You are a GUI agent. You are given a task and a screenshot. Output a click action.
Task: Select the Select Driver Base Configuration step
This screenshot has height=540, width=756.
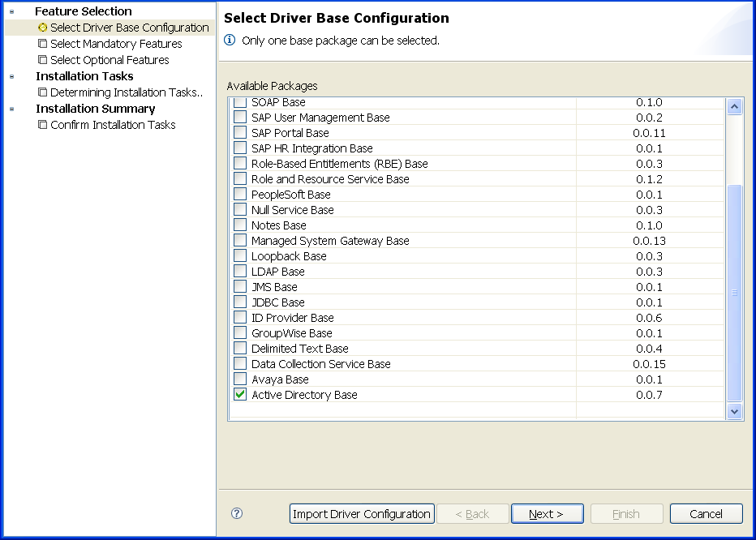tap(130, 28)
